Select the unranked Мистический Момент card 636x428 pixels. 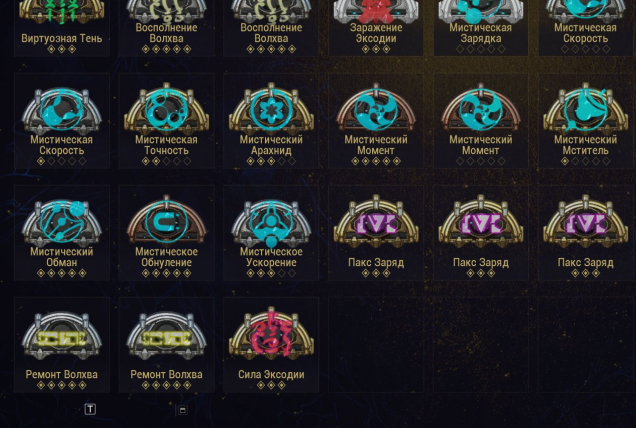point(481,120)
